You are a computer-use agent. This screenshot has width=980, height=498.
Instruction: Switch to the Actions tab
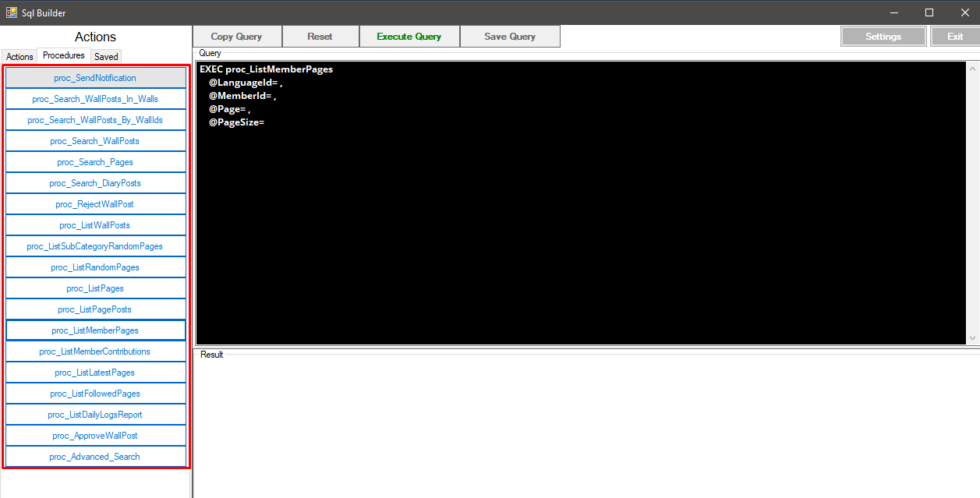[19, 56]
